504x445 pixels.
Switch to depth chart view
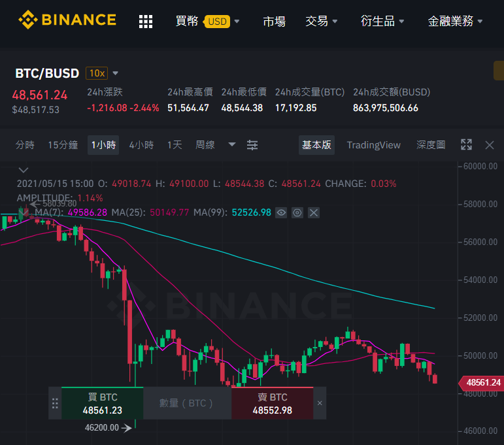point(431,145)
